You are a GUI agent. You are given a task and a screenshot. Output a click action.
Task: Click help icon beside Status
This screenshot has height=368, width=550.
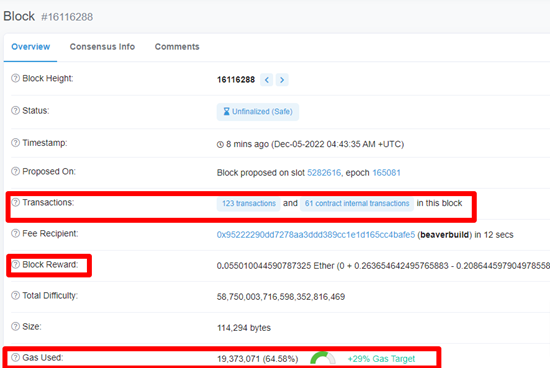15,111
